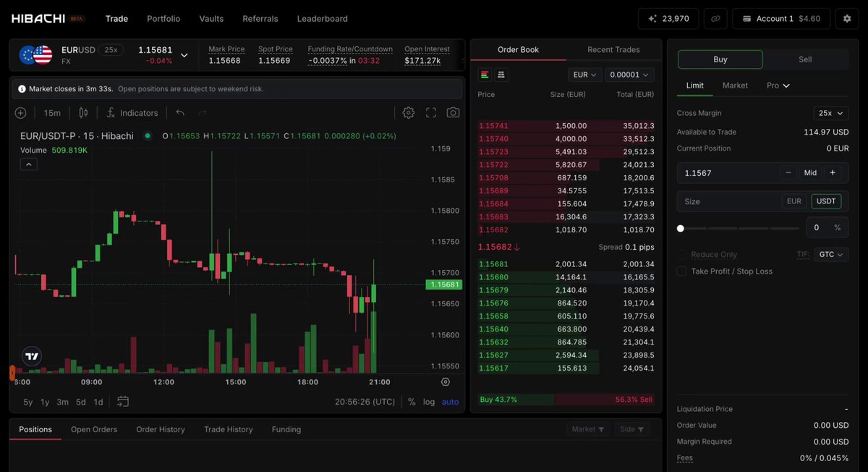Redo the chart action

pyautogui.click(x=203, y=113)
